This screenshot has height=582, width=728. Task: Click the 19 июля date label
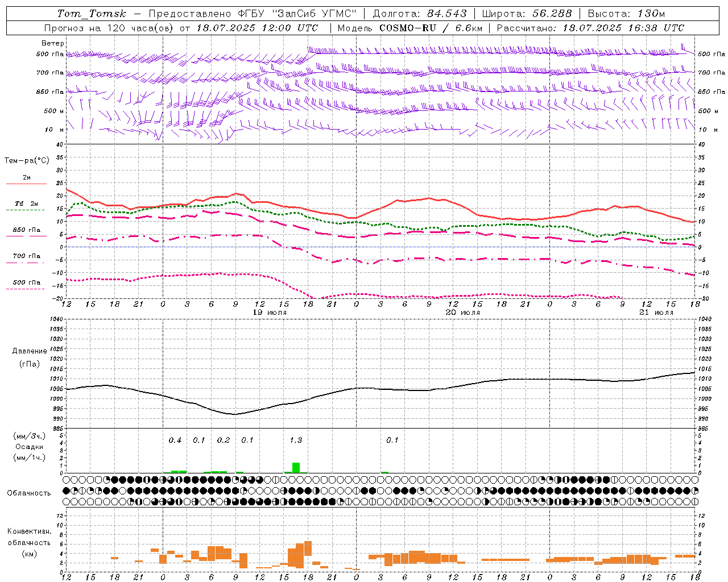[x=270, y=313]
